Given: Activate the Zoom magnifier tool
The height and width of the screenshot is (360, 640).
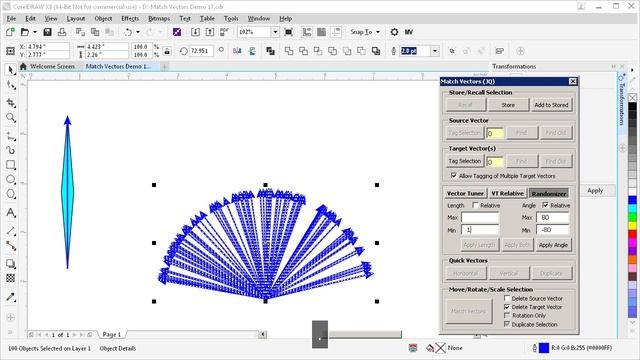Looking at the screenshot, I should click(11, 118).
